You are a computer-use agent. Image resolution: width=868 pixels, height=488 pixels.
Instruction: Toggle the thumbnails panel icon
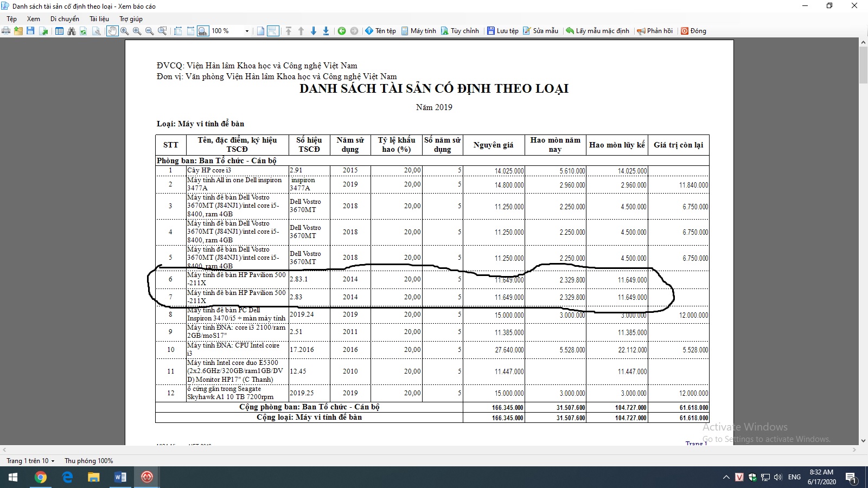[59, 31]
